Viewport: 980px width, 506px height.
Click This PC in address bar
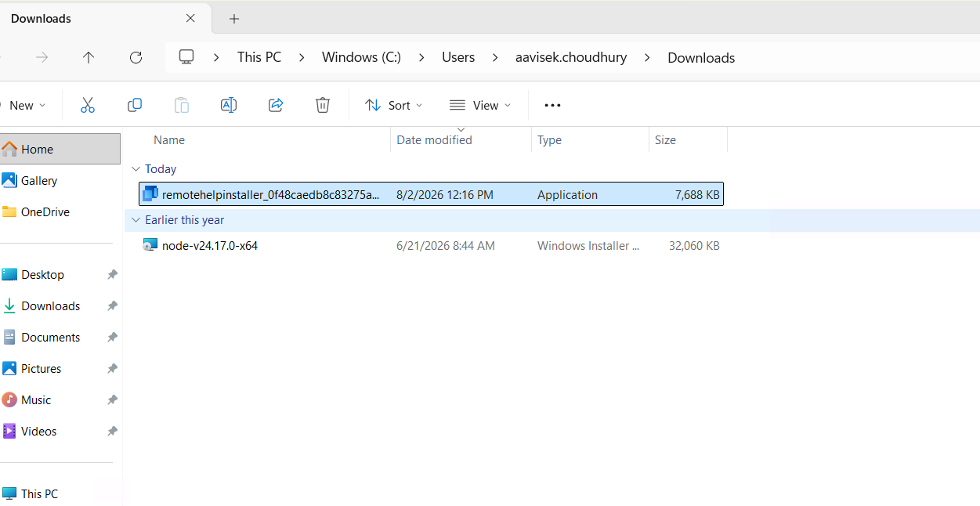259,57
